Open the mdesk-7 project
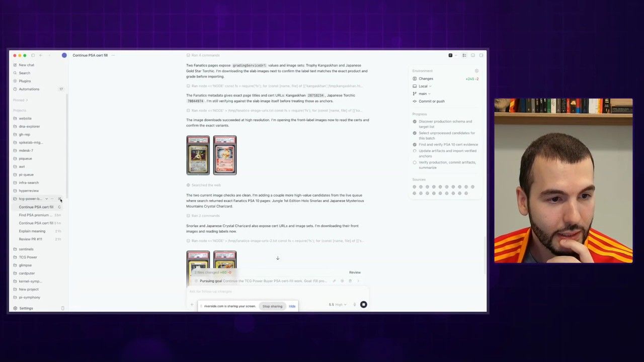This screenshot has width=644, height=362. click(x=26, y=150)
